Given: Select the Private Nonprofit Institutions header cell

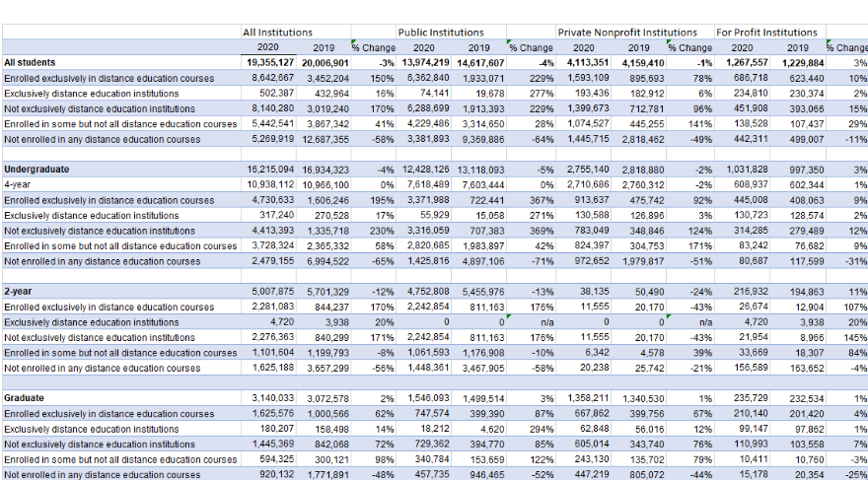Looking at the screenshot, I should [x=635, y=33].
